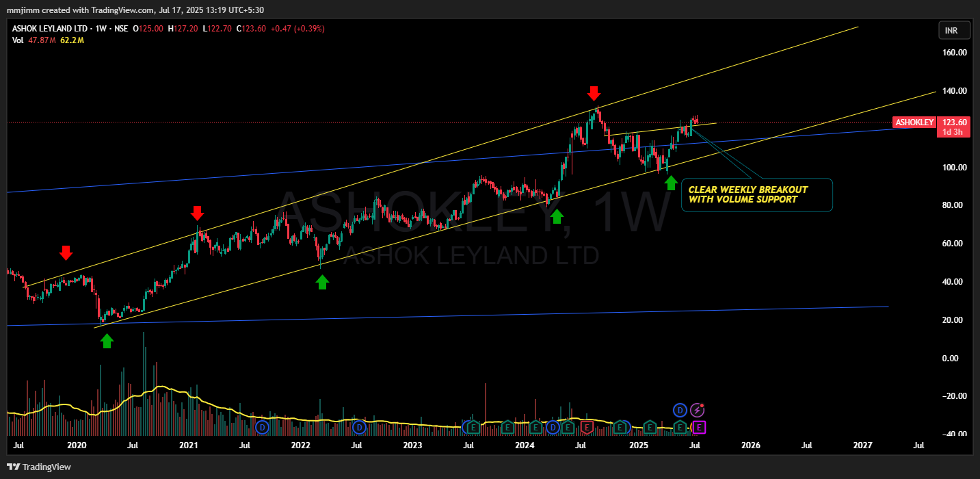Click the TradingView logo at bottom left
This screenshot has height=479, width=980.
pos(40,467)
